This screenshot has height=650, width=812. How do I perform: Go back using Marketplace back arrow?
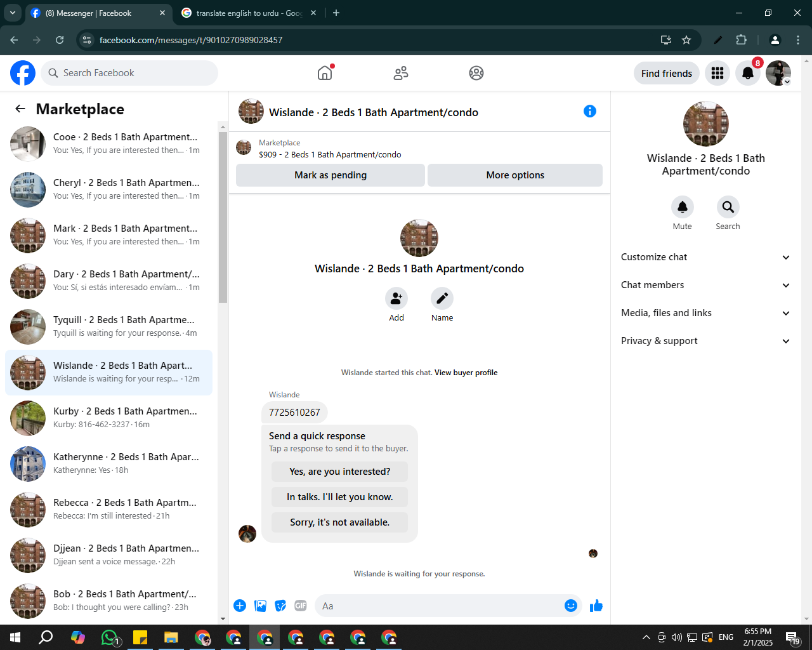tap(20, 109)
